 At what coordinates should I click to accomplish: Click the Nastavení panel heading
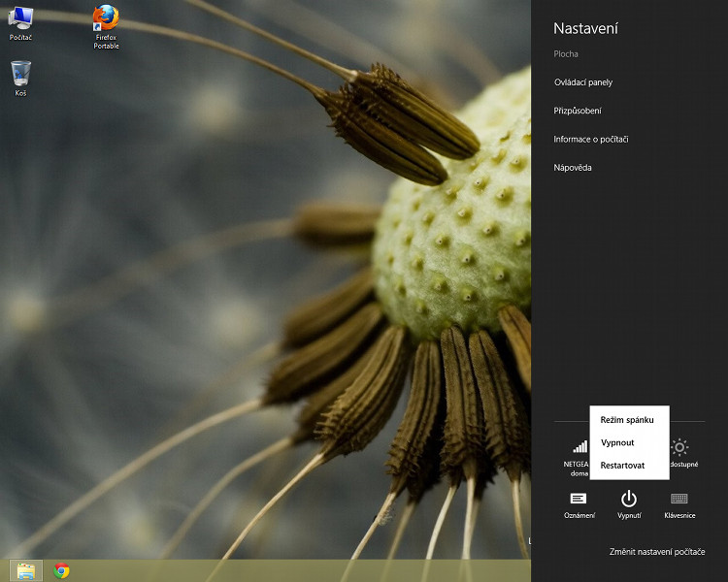[585, 29]
